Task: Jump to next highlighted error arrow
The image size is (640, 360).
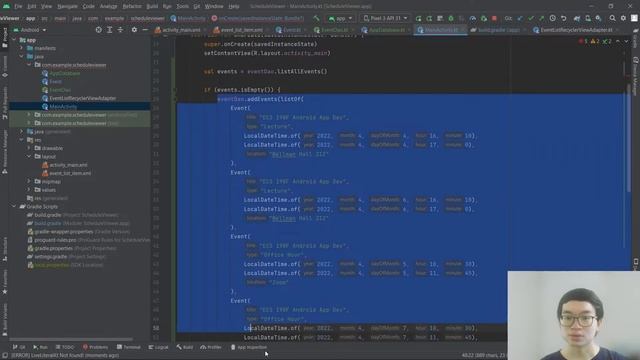Action: click(626, 41)
